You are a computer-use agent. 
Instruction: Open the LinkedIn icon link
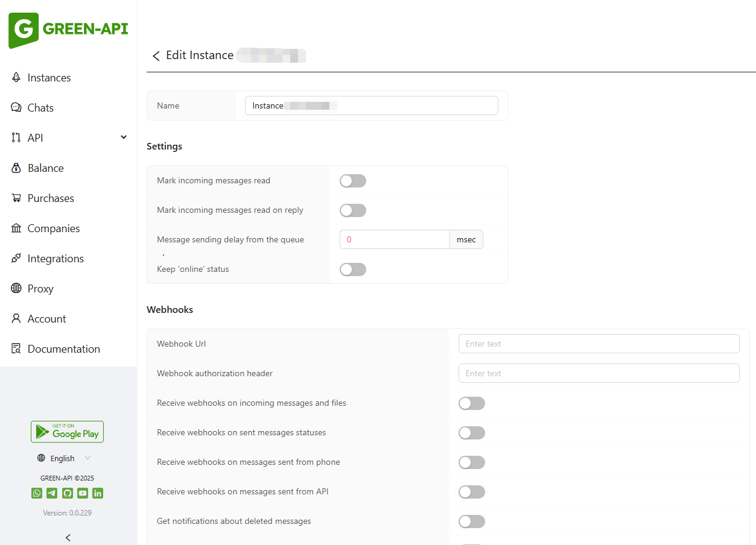(x=98, y=493)
